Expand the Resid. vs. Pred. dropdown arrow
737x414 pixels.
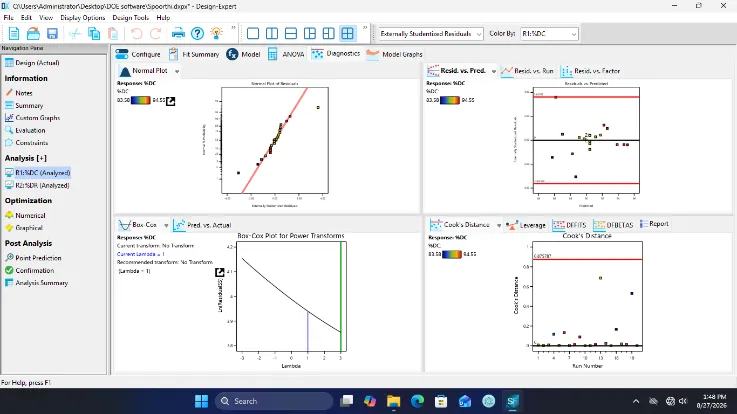pyautogui.click(x=494, y=71)
